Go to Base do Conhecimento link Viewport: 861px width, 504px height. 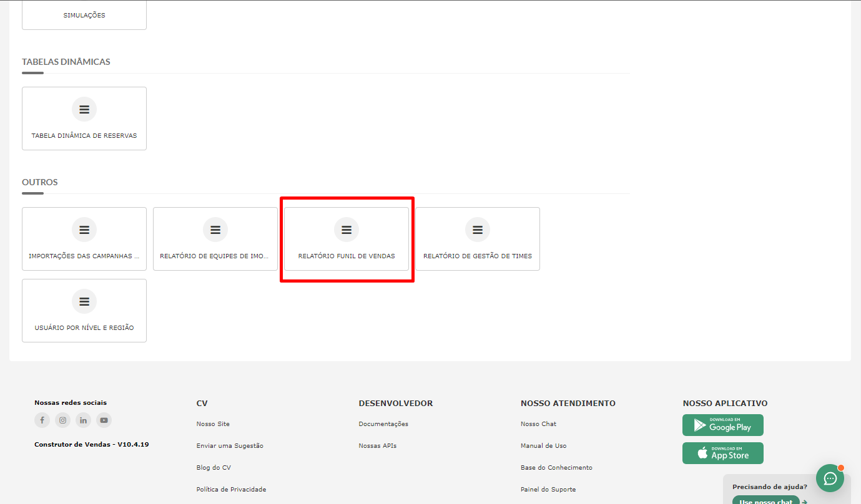coord(556,468)
